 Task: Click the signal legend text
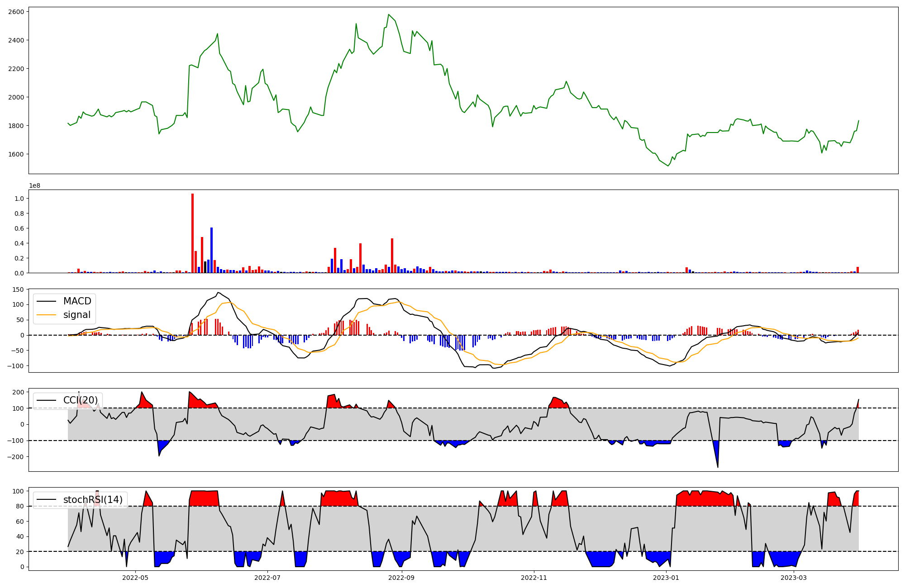pos(76,315)
